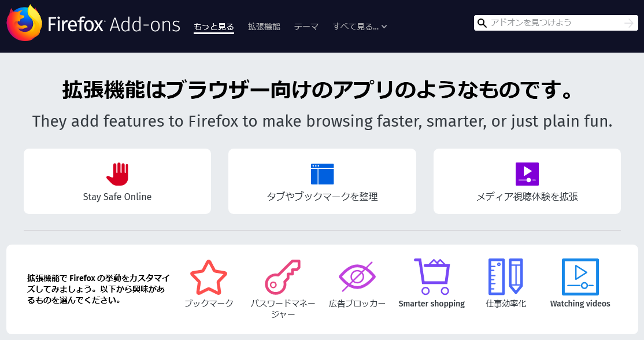Click the blue tab organizer window icon
This screenshot has width=644, height=340.
click(323, 174)
